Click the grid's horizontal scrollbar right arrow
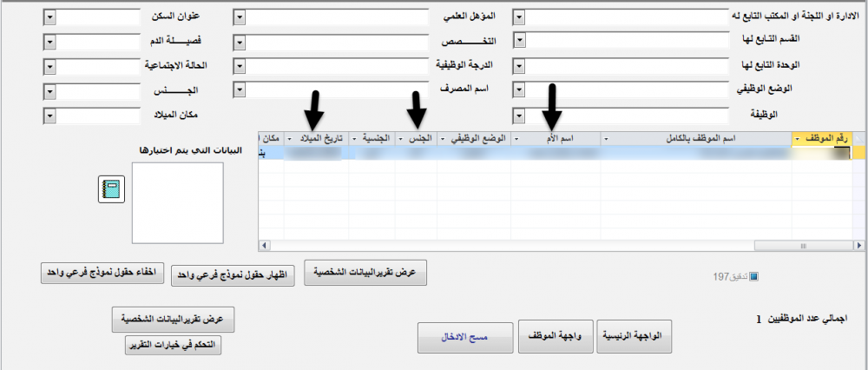868x370 pixels. click(x=859, y=245)
